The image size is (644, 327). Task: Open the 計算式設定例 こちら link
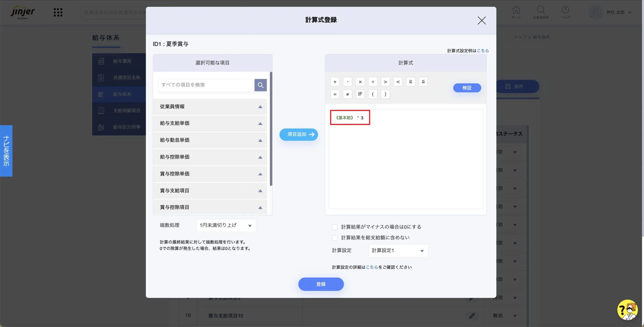click(x=482, y=51)
